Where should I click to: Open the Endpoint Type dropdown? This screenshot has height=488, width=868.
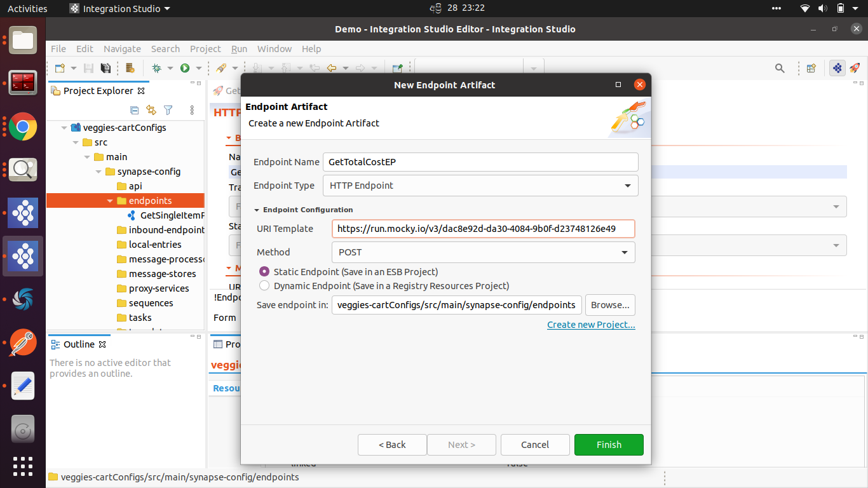pos(480,186)
